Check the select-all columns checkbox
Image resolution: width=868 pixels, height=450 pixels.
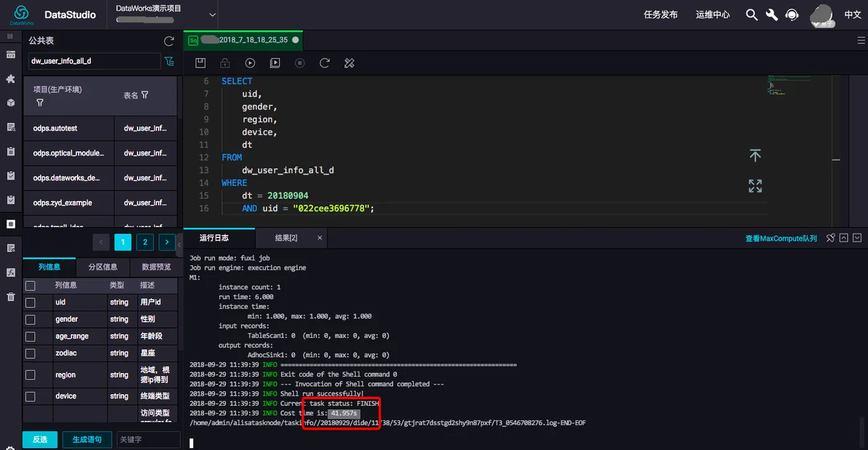point(30,286)
